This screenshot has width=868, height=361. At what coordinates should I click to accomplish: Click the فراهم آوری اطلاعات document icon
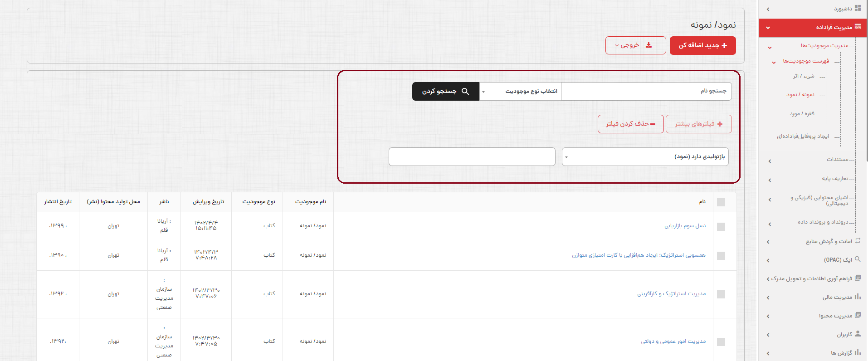pyautogui.click(x=858, y=278)
